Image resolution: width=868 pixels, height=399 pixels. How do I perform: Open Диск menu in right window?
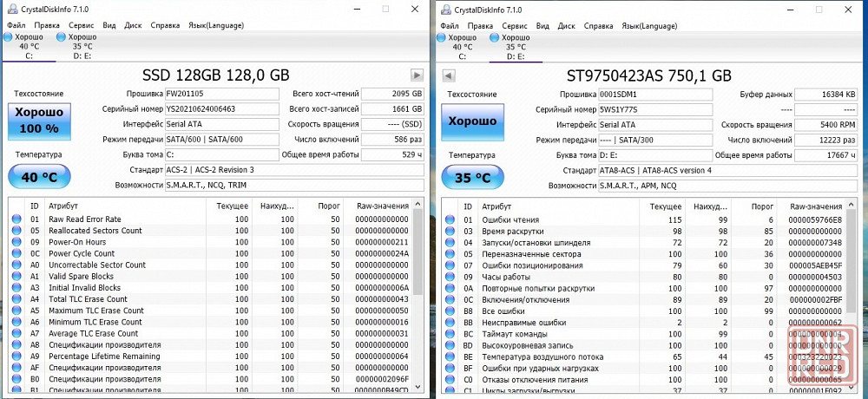[566, 26]
